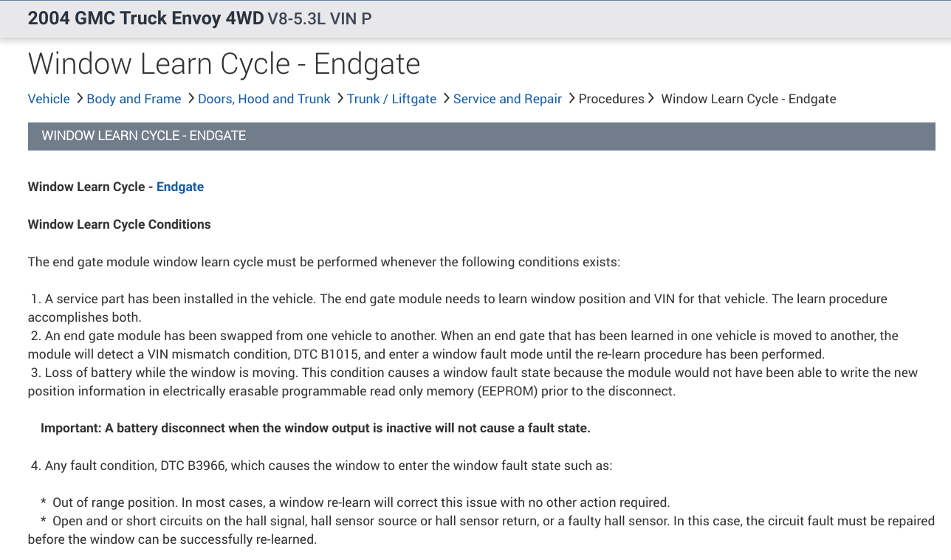
Task: Click the chevron after the Vehicle breadcrumb
Action: [79, 98]
